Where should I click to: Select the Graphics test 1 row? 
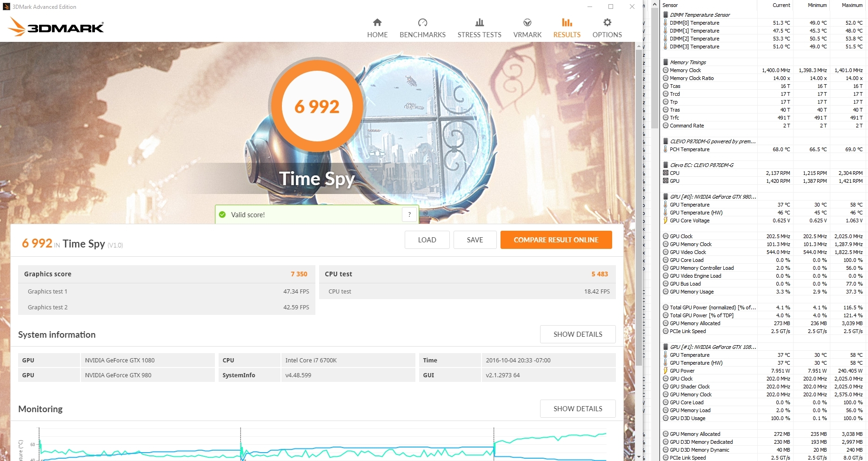pos(167,291)
